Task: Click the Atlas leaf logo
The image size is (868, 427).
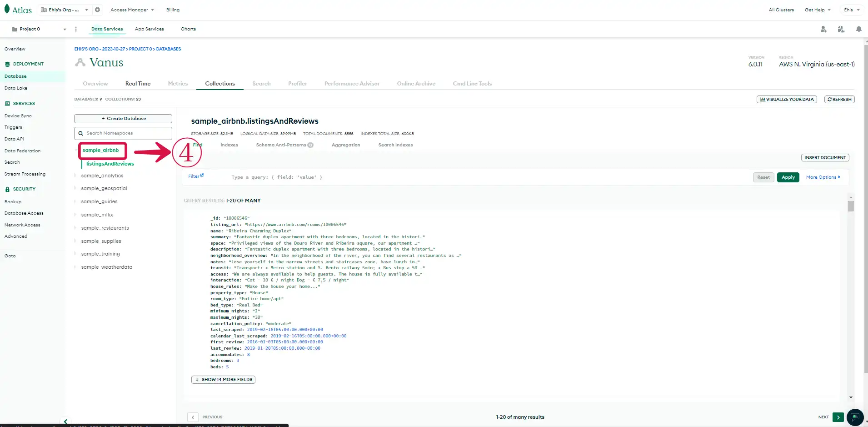Action: point(7,10)
